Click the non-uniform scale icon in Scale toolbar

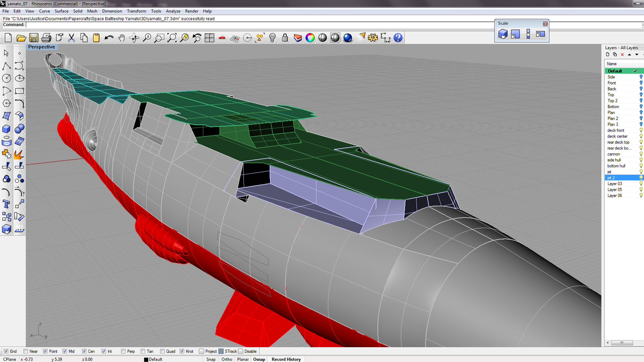(540, 34)
